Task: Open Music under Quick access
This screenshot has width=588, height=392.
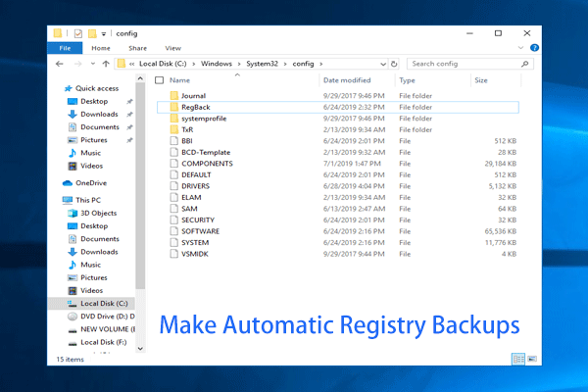Action: click(x=90, y=153)
